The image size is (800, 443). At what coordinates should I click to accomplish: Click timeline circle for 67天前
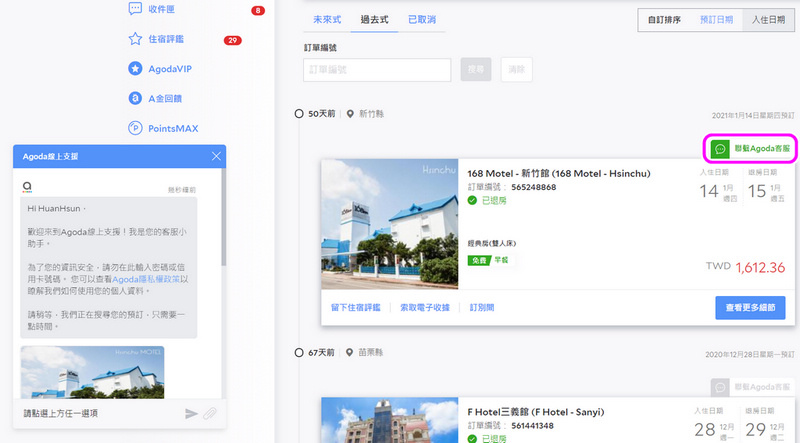299,352
